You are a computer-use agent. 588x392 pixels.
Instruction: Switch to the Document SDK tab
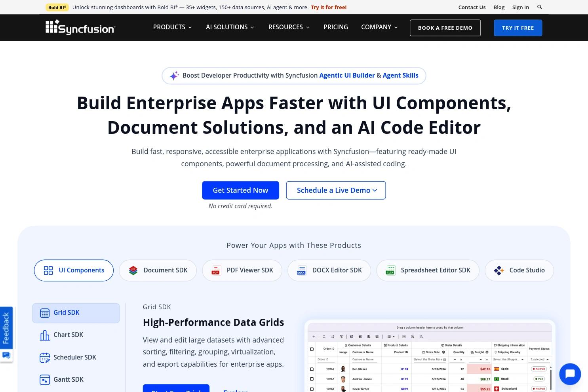(x=158, y=270)
